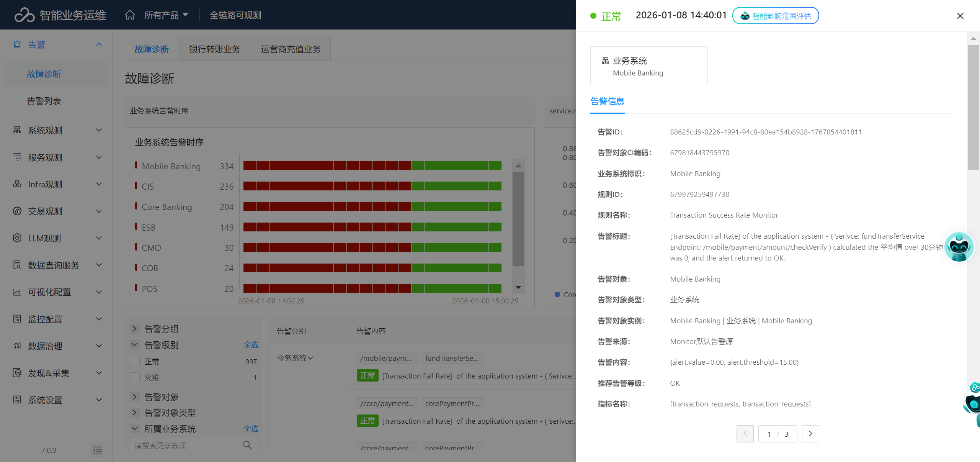Click the home icon in the top bar
Viewport: 980px width, 462px height.
(x=129, y=15)
